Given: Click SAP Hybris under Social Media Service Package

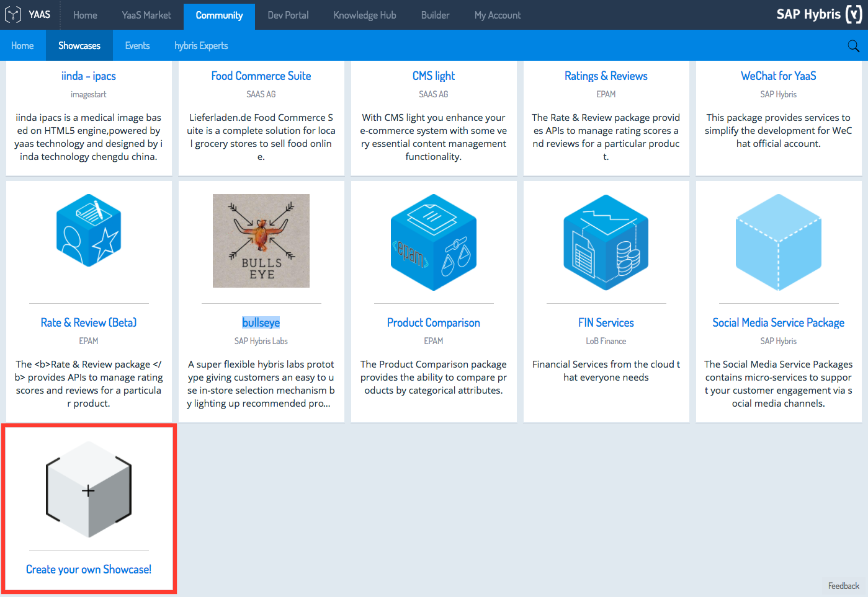Looking at the screenshot, I should [779, 342].
